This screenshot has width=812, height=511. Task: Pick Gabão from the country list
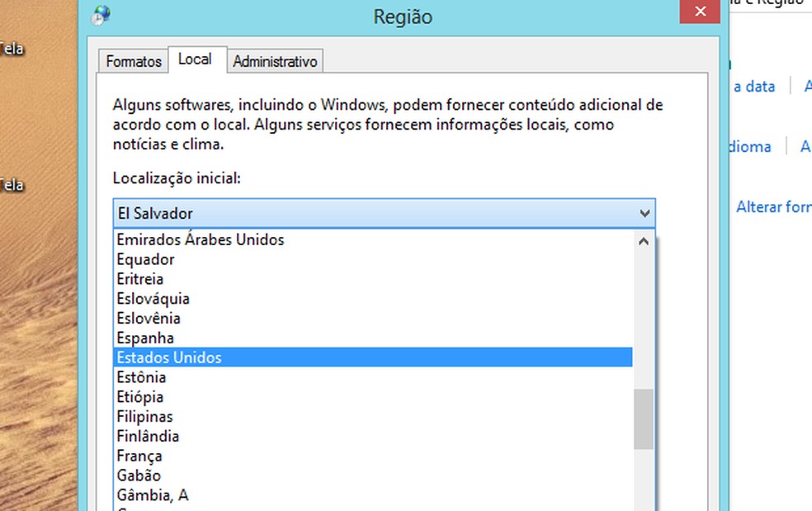(x=373, y=476)
